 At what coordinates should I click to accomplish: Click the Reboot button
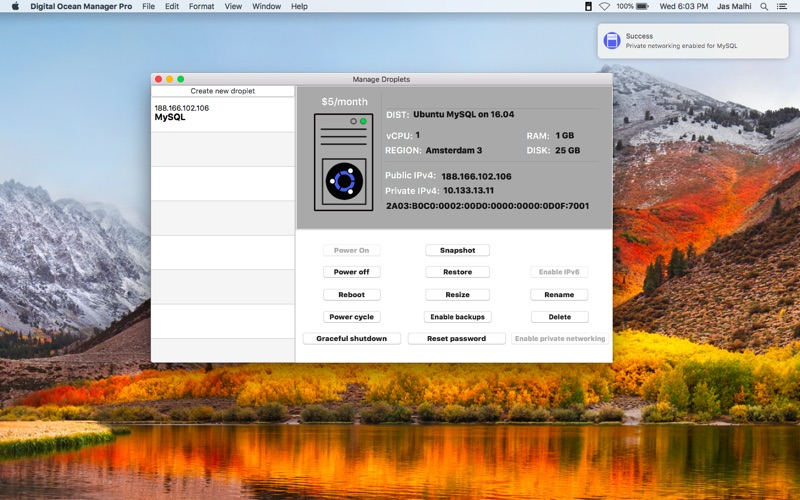tap(352, 295)
